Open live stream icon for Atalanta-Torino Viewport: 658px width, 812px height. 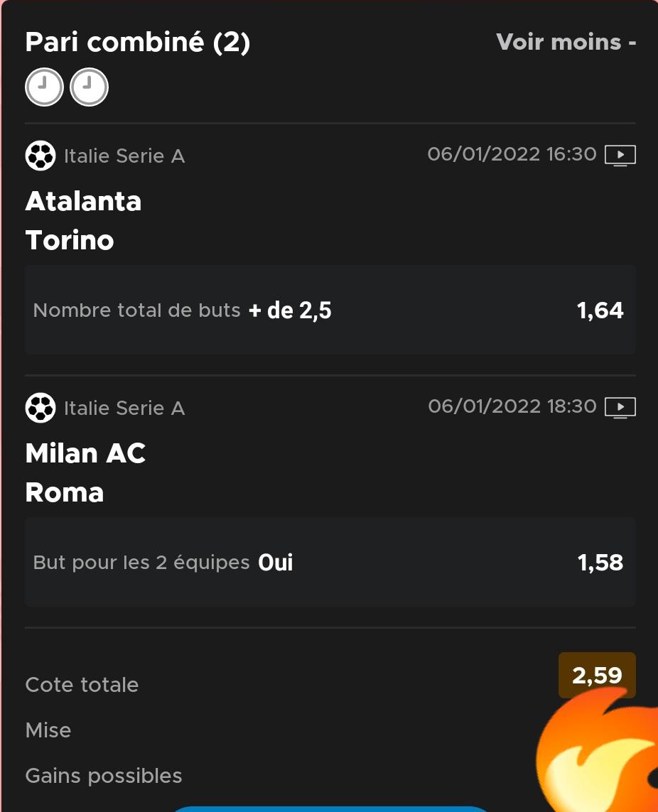pos(620,155)
